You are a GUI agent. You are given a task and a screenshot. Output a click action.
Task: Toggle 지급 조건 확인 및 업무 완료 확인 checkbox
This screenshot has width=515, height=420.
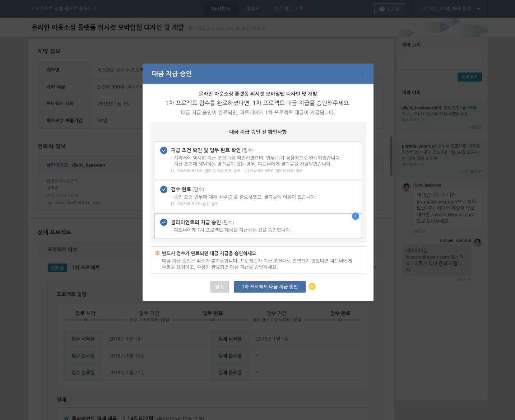(x=164, y=150)
